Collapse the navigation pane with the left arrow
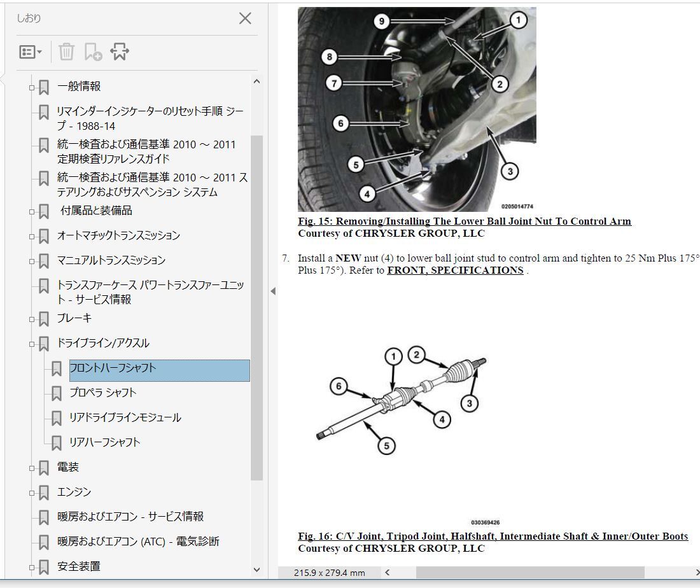Viewport: 700px width, 588px height. pos(273,291)
